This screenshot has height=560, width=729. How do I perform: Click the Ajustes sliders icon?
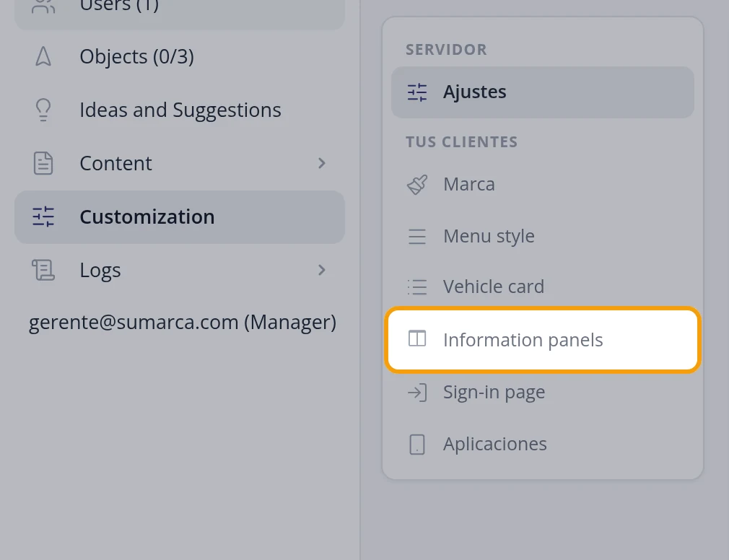point(417,92)
